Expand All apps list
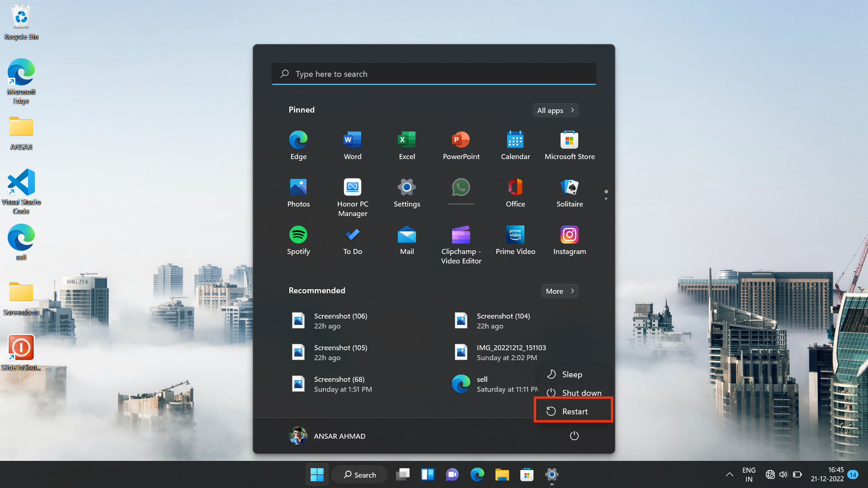The image size is (868, 488). [x=555, y=110]
